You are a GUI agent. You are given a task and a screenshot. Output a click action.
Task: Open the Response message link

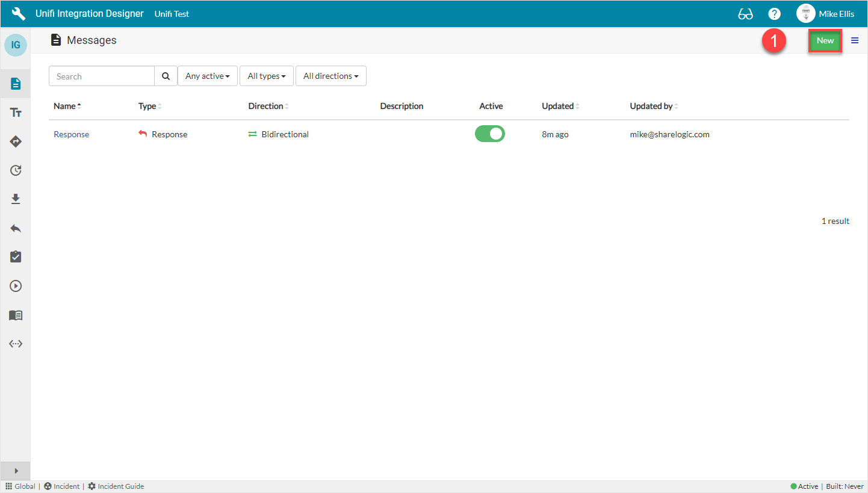71,134
